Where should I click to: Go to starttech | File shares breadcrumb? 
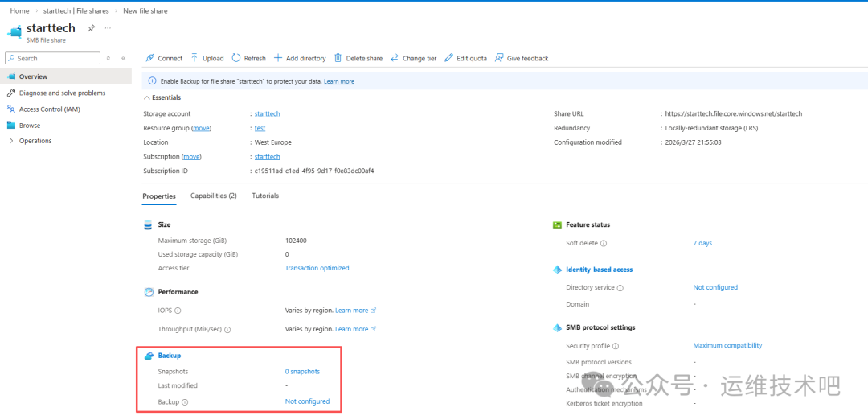(x=77, y=10)
